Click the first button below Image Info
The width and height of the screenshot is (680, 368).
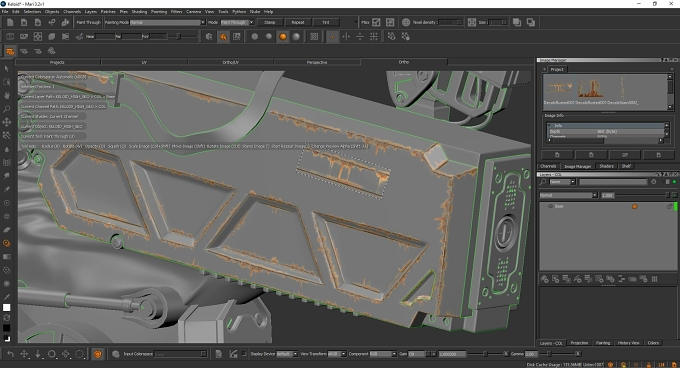coord(557,155)
